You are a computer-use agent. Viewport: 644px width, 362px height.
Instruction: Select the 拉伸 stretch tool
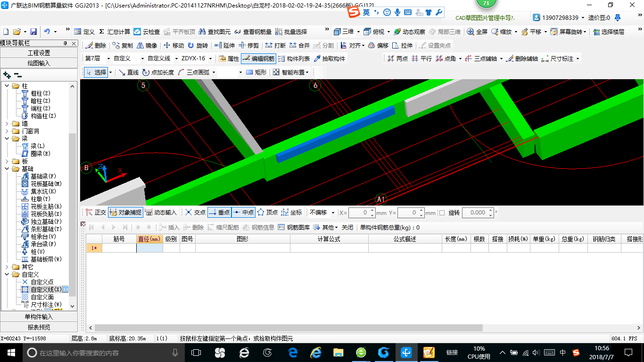(402, 45)
